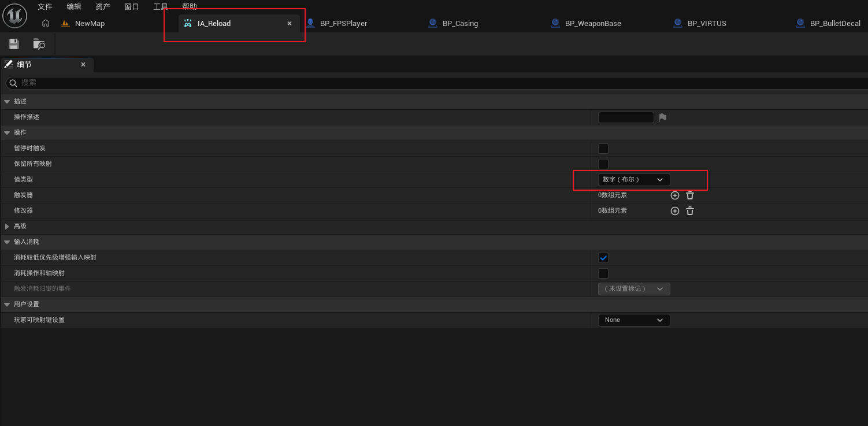The width and height of the screenshot is (868, 426).
Task: Toggle the 暂停时触发 checkbox
Action: click(603, 149)
